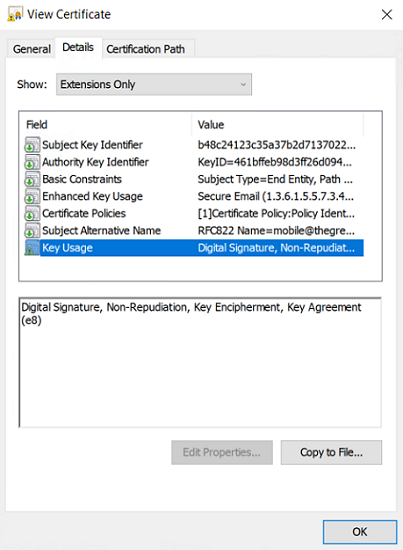Switch to the General tab
The image size is (403, 550).
coord(32,49)
